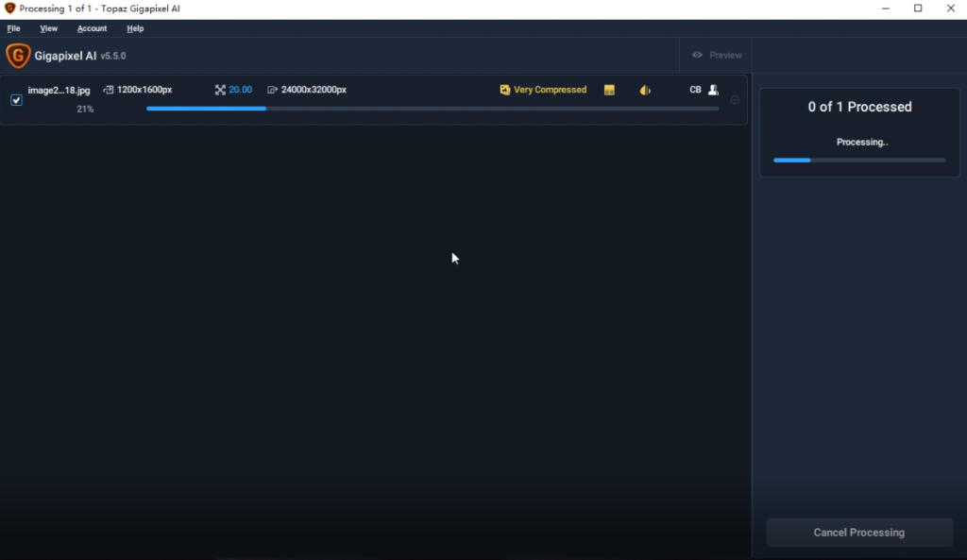Click the 0 of 1 Processed text

[x=859, y=107]
